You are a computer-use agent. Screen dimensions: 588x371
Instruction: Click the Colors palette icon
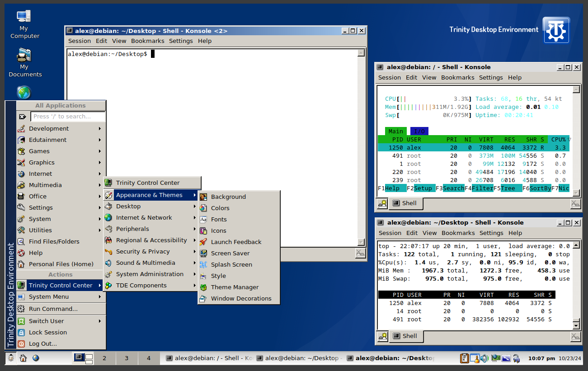coord(203,208)
